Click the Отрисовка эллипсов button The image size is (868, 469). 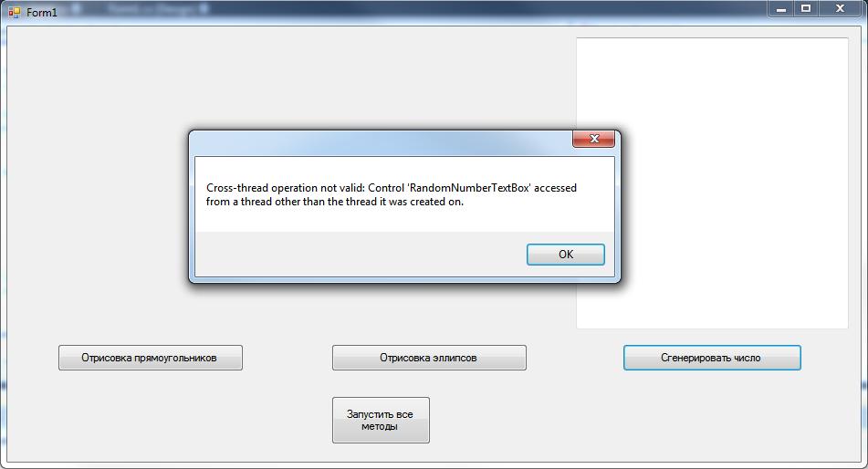pyautogui.click(x=429, y=358)
